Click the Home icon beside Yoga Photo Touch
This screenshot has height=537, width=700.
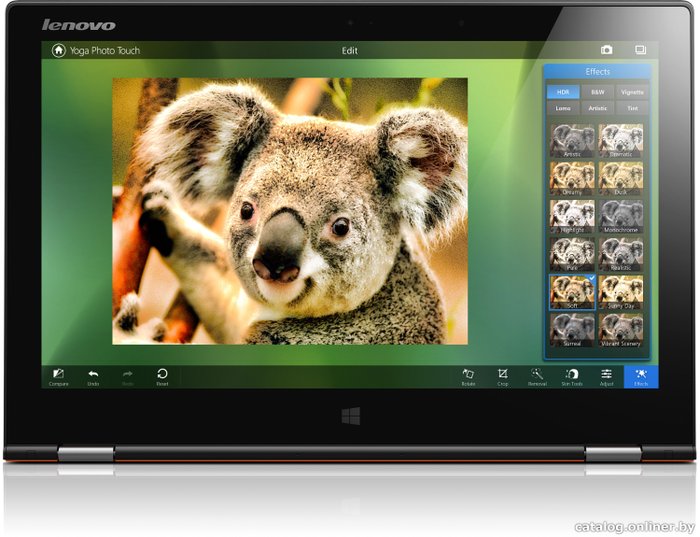click(x=58, y=50)
